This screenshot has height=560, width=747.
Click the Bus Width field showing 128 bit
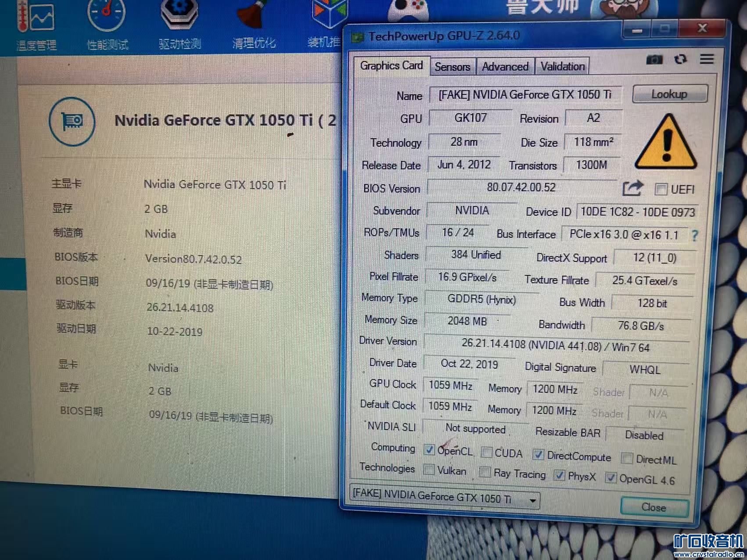point(652,303)
